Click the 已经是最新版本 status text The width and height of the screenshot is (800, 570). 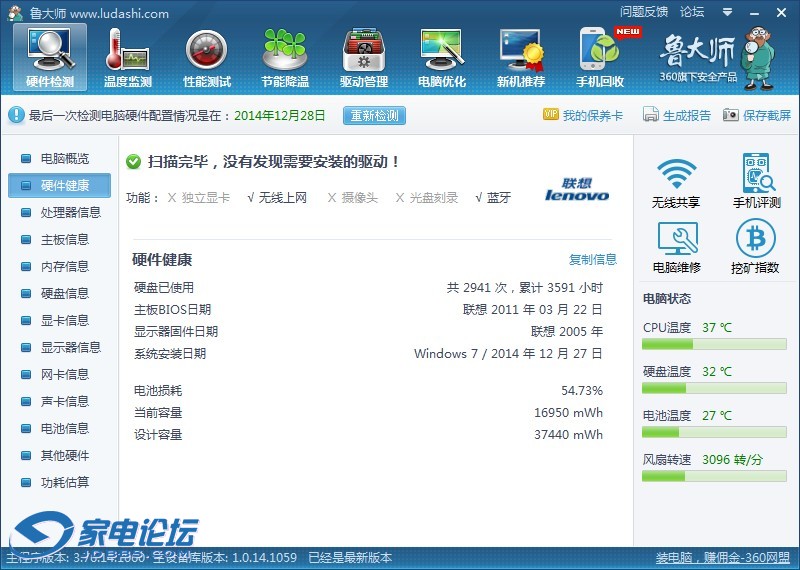[350, 557]
